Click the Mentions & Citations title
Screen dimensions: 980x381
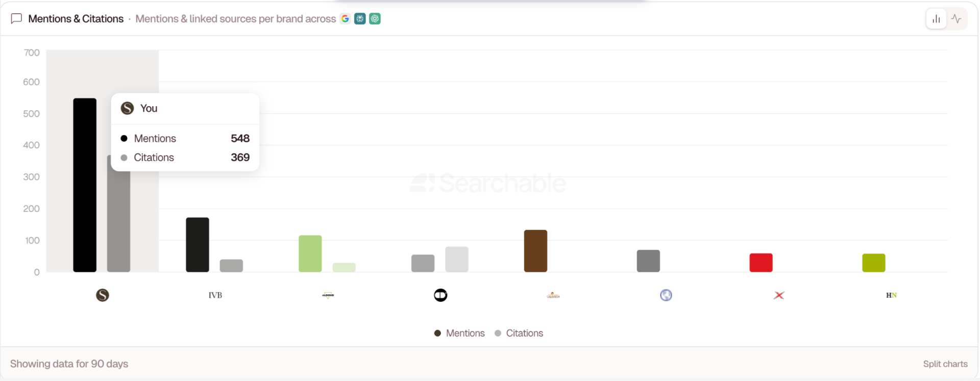[x=76, y=19]
